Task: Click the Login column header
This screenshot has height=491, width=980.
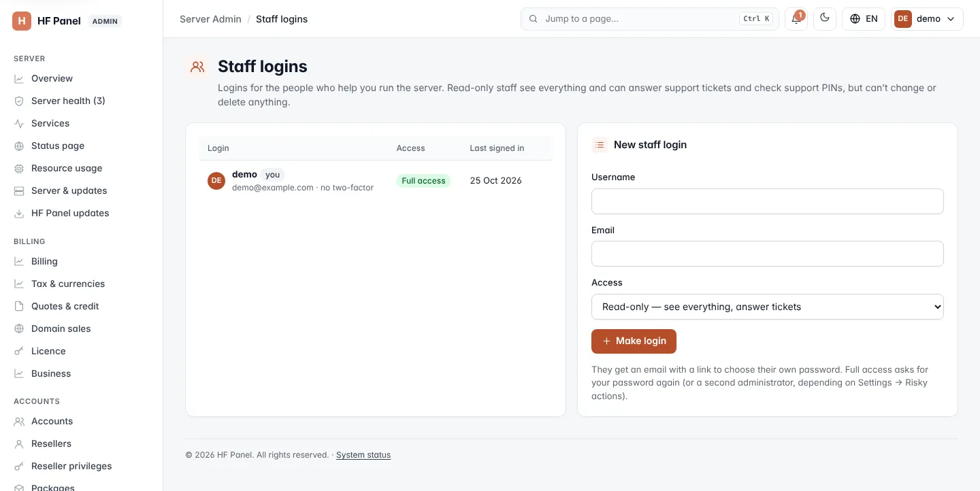Action: coord(218,148)
